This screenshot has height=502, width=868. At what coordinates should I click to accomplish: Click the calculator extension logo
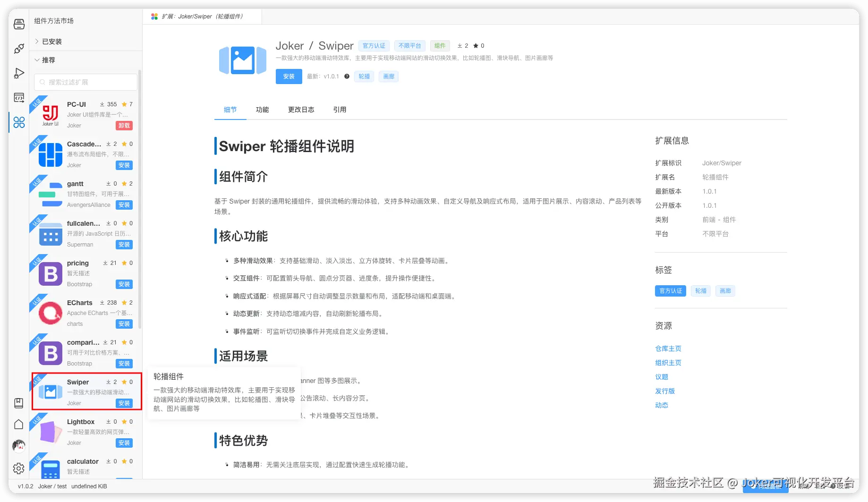pyautogui.click(x=51, y=469)
